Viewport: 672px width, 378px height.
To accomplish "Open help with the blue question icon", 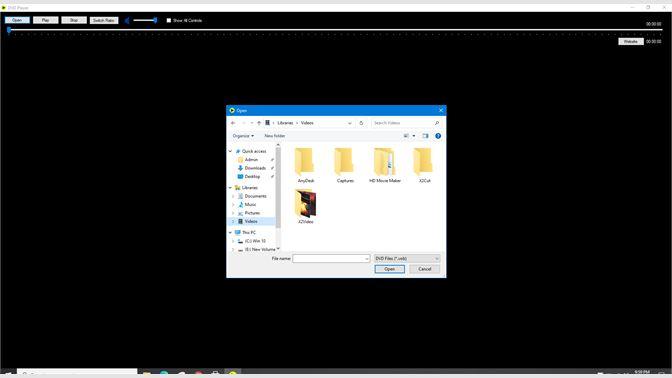I will 438,136.
